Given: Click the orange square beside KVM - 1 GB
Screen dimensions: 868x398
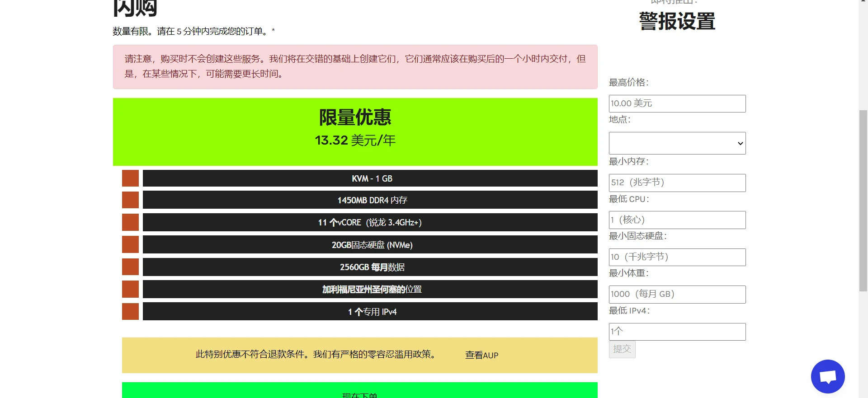Looking at the screenshot, I should 130,178.
